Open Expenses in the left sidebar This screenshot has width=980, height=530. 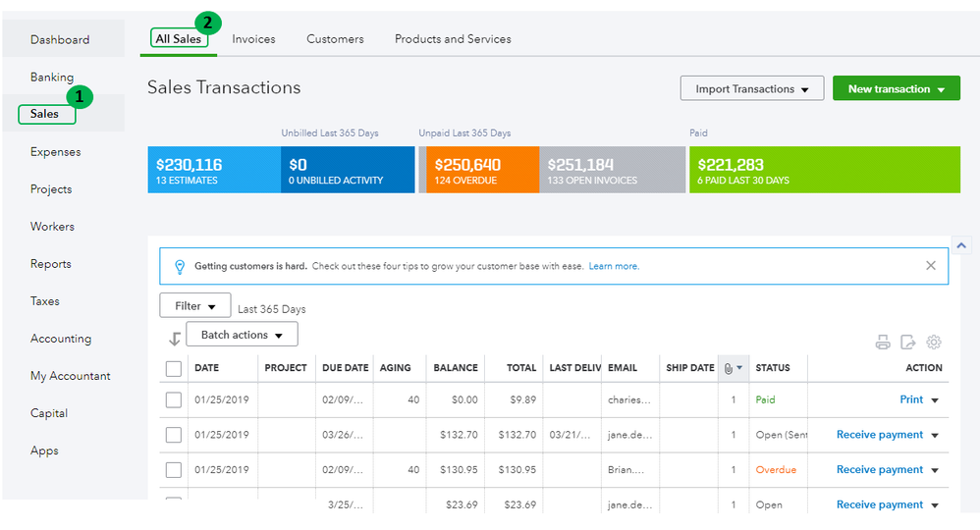click(x=55, y=152)
